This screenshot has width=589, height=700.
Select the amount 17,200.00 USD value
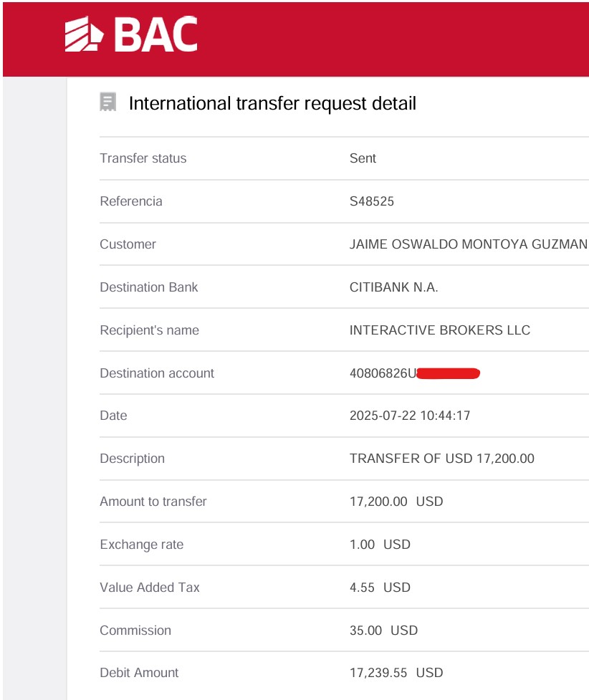click(396, 502)
